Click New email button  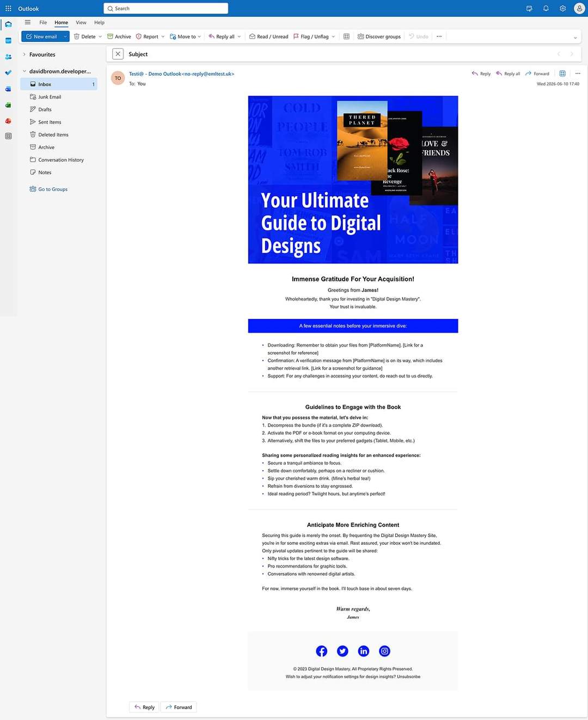[x=41, y=36]
